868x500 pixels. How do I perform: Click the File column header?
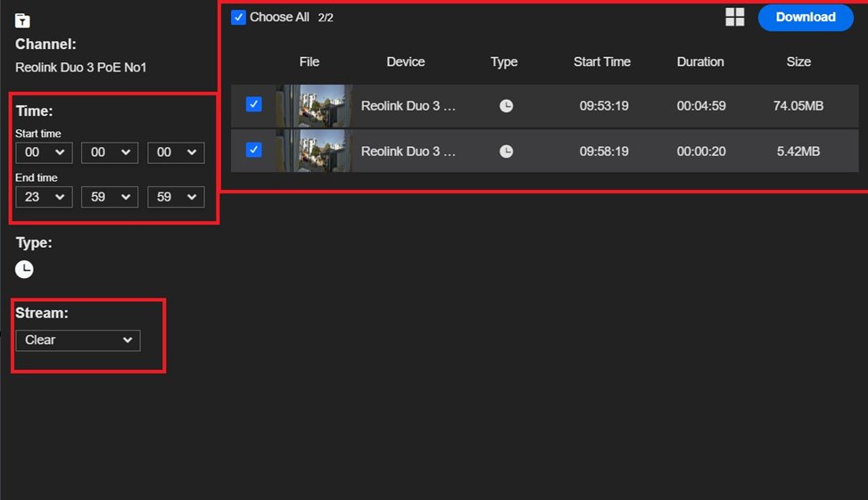point(309,62)
